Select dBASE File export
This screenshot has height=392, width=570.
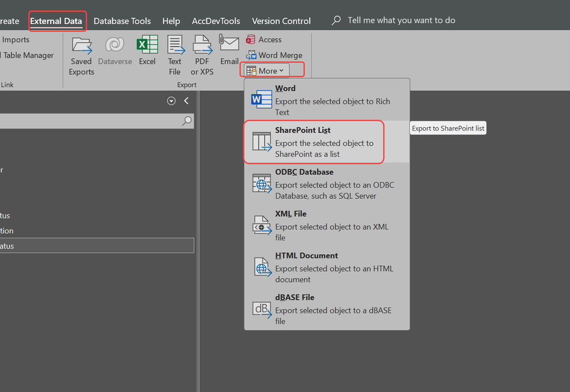[x=327, y=309]
